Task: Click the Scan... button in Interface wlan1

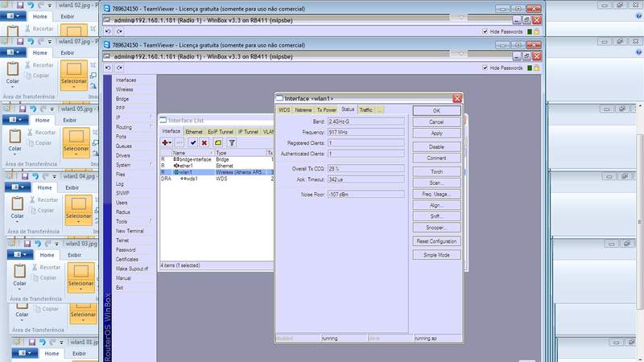Action: coord(436,183)
